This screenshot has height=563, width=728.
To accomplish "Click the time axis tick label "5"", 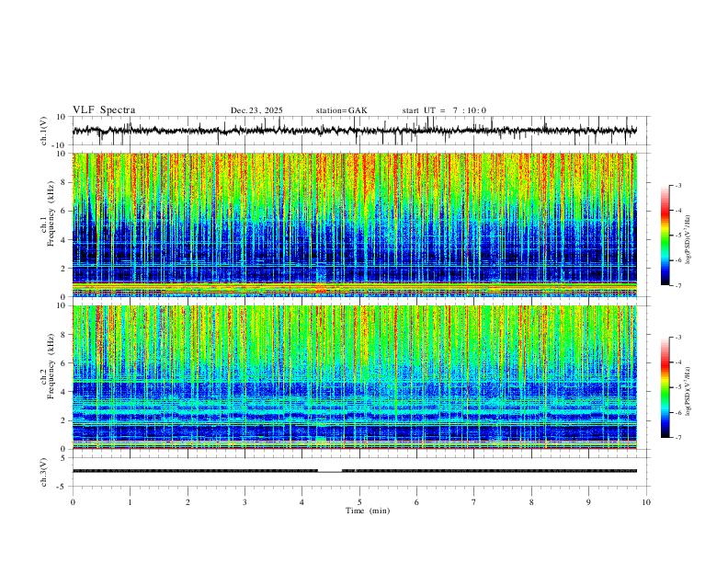I will [359, 502].
